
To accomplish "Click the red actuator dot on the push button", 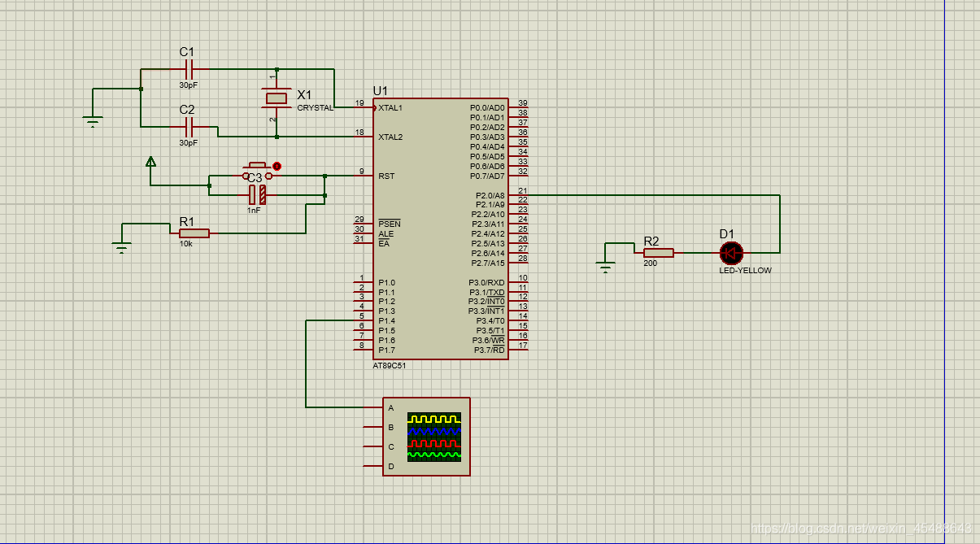I will pos(277,166).
